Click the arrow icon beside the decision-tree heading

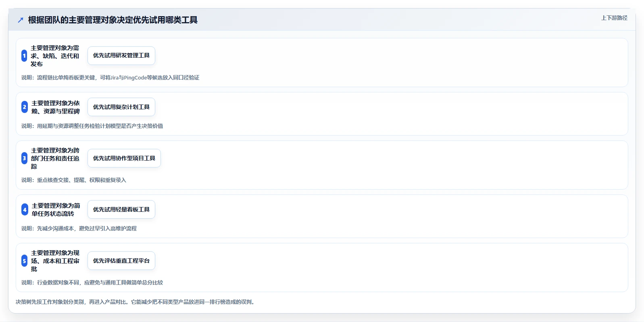point(21,20)
